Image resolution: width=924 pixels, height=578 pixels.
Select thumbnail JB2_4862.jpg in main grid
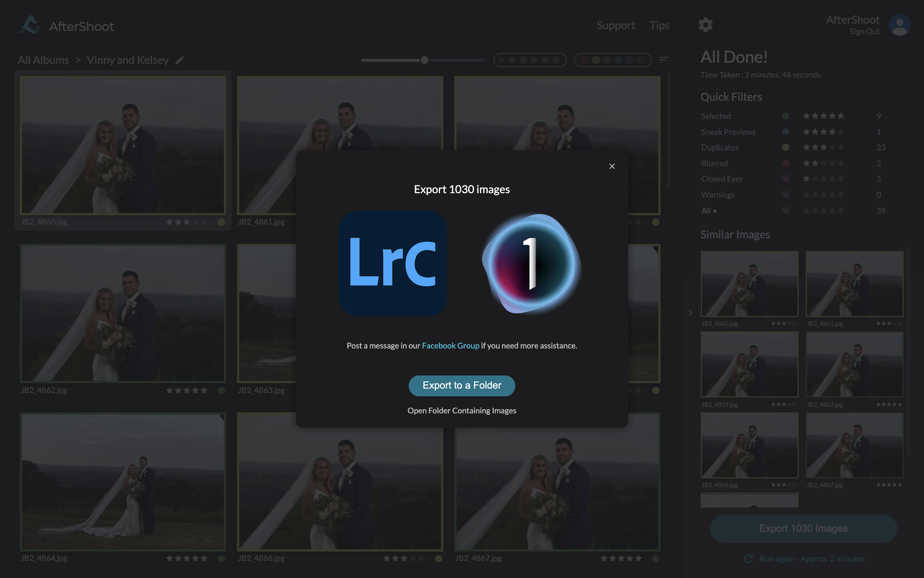click(123, 313)
